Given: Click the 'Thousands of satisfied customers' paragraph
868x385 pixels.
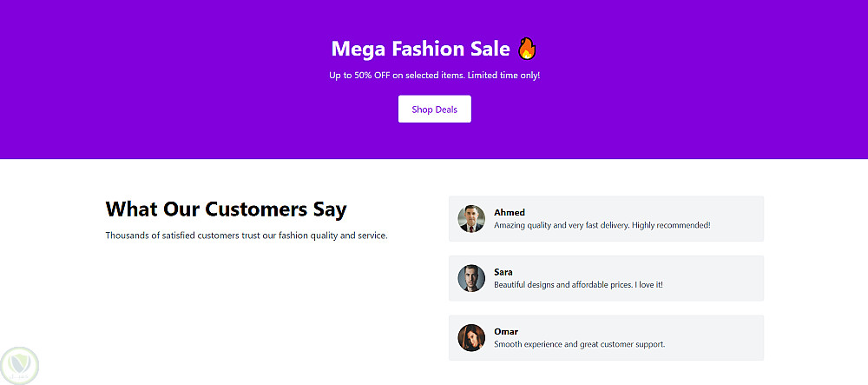Looking at the screenshot, I should pos(247,236).
